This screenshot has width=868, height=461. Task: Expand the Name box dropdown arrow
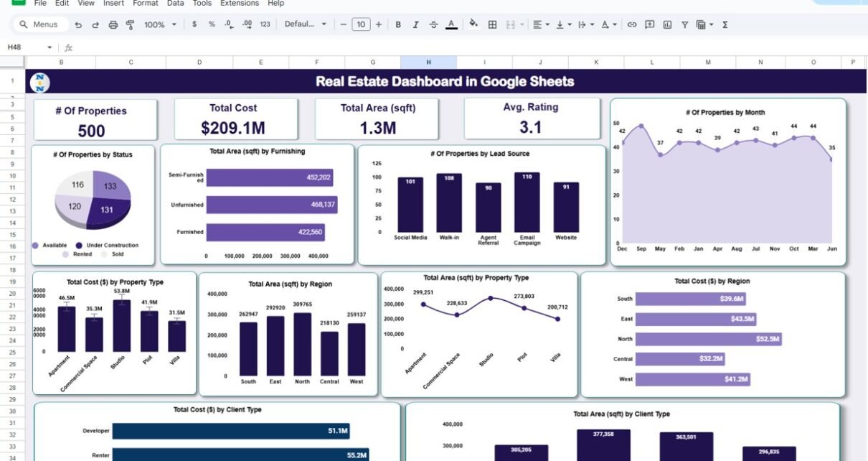pos(49,47)
